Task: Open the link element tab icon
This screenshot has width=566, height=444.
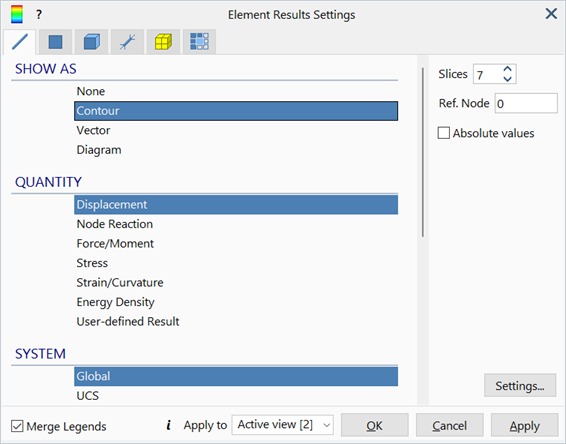Action: tap(127, 42)
